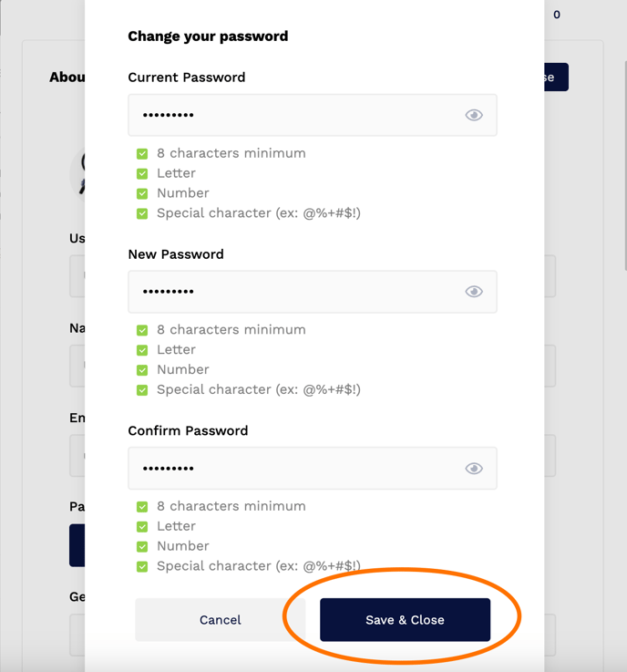Click Confirm Password 8 characters minimum checkmark
Image resolution: width=627 pixels, height=672 pixels.
point(142,507)
